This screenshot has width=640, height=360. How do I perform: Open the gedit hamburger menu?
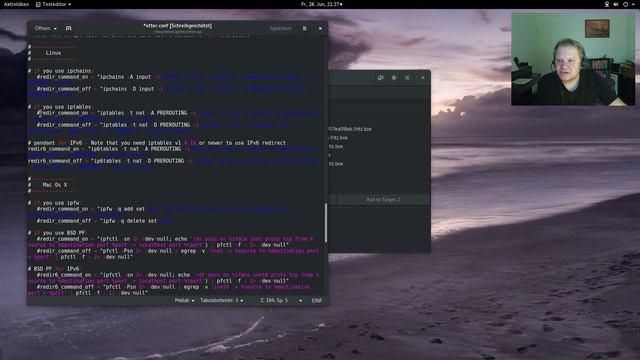(x=304, y=28)
